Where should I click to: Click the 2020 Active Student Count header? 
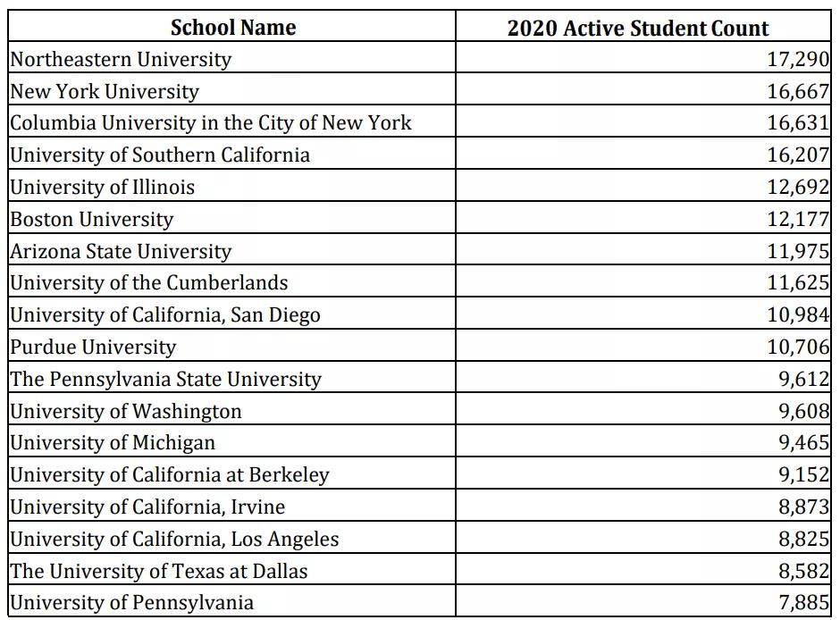click(x=637, y=28)
